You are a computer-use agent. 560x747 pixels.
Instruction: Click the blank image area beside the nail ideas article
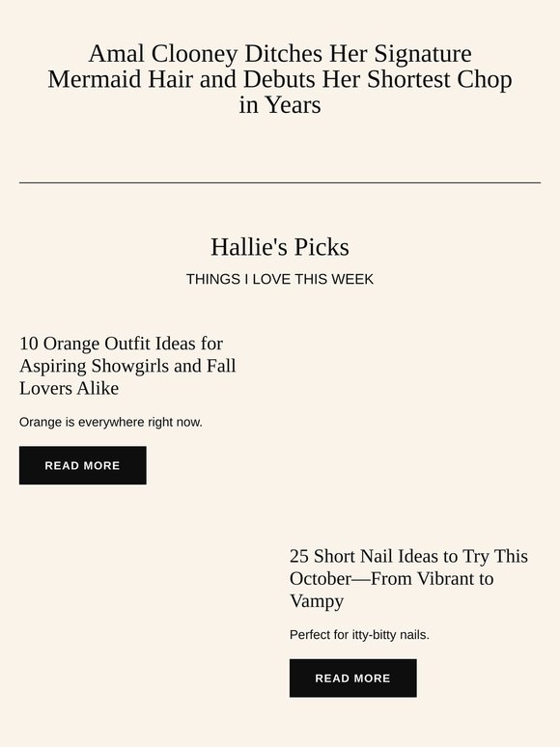[x=145, y=622]
